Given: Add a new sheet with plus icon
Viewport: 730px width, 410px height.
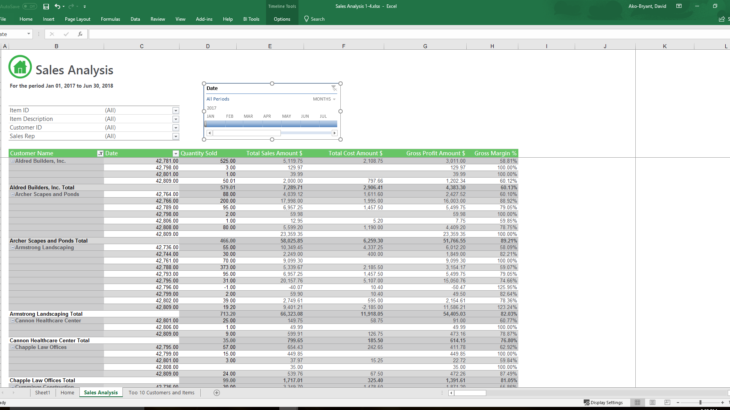Looking at the screenshot, I should point(216,393).
